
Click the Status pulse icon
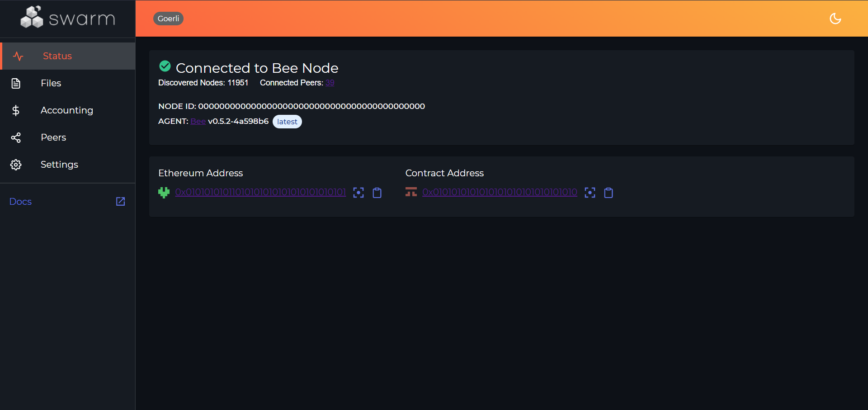click(x=18, y=56)
